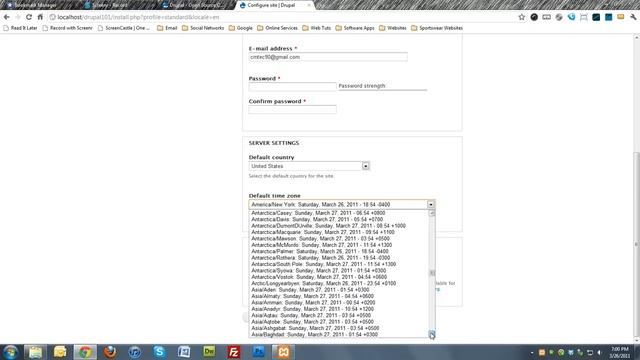Open the browser home page icon
Image resolution: width=640 pixels, height=360 pixels.
(x=40, y=17)
